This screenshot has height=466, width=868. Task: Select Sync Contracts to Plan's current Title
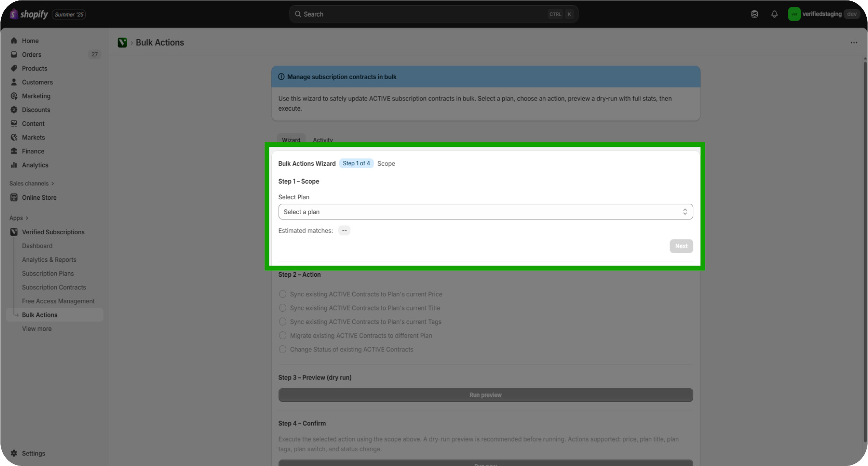(x=283, y=308)
